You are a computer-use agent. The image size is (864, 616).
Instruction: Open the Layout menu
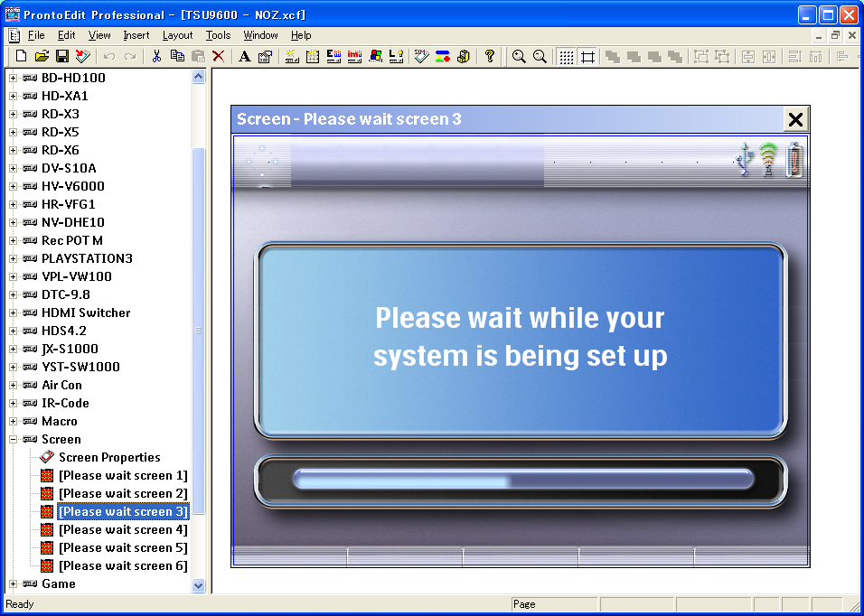tap(177, 35)
